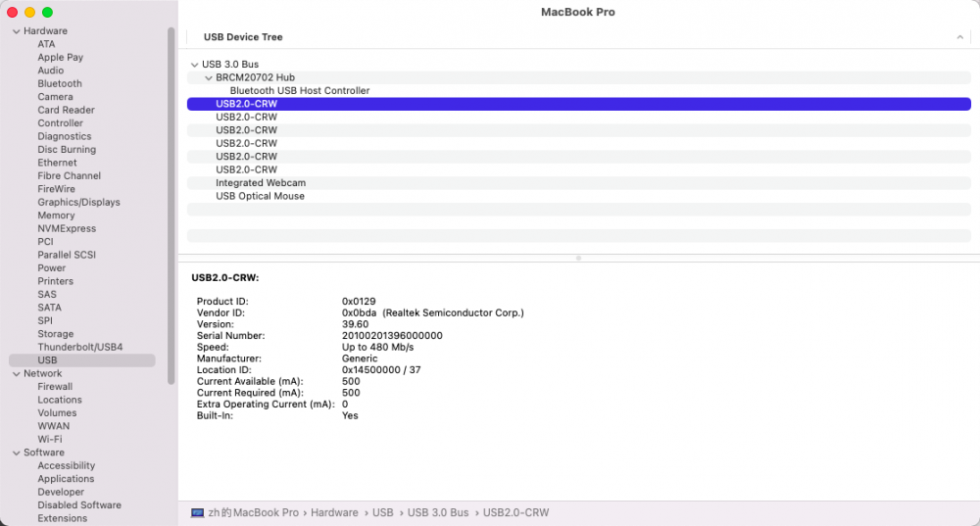The width and height of the screenshot is (980, 526).
Task: Open Fibre Channel information
Action: click(x=69, y=175)
